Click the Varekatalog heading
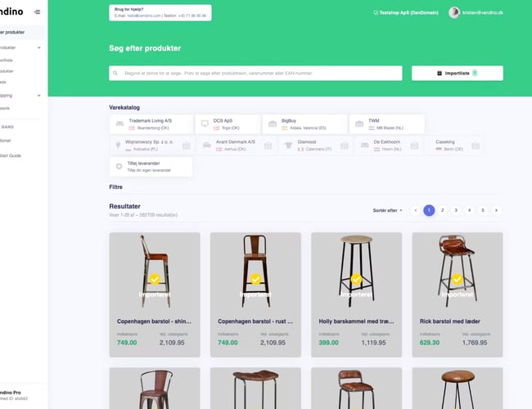 click(x=124, y=107)
